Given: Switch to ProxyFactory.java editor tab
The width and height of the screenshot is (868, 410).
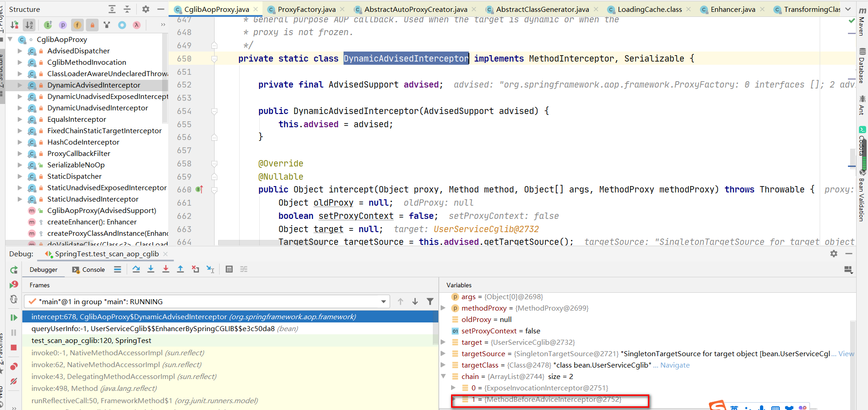Looking at the screenshot, I should point(307,9).
